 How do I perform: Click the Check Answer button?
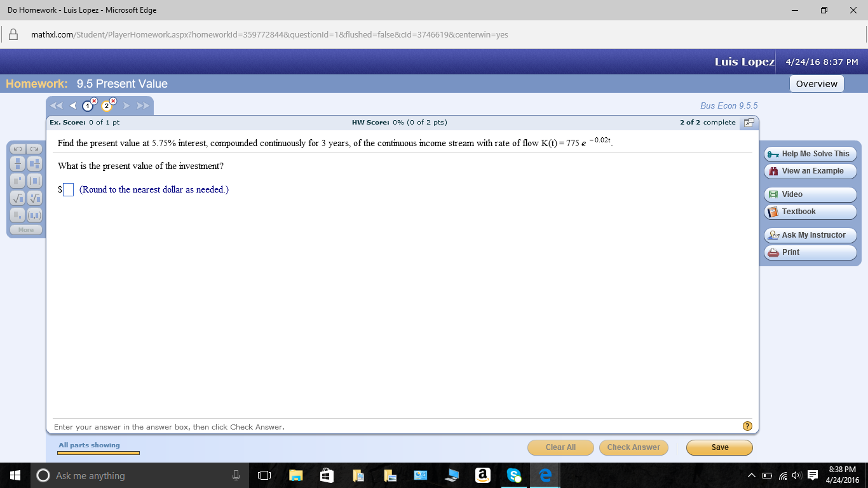pyautogui.click(x=634, y=447)
